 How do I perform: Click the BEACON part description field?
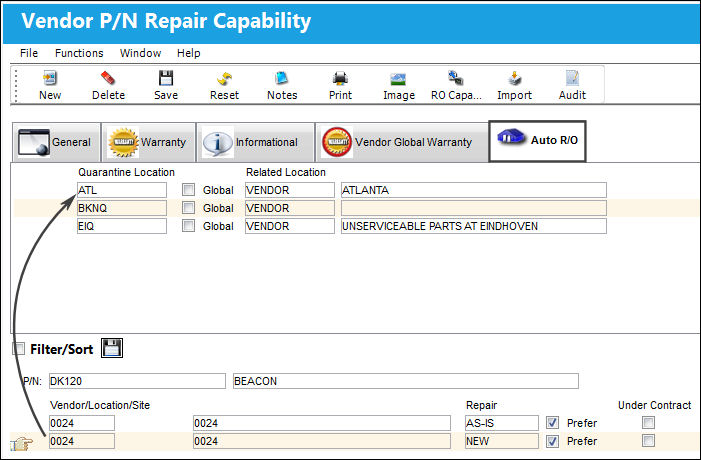(x=405, y=381)
